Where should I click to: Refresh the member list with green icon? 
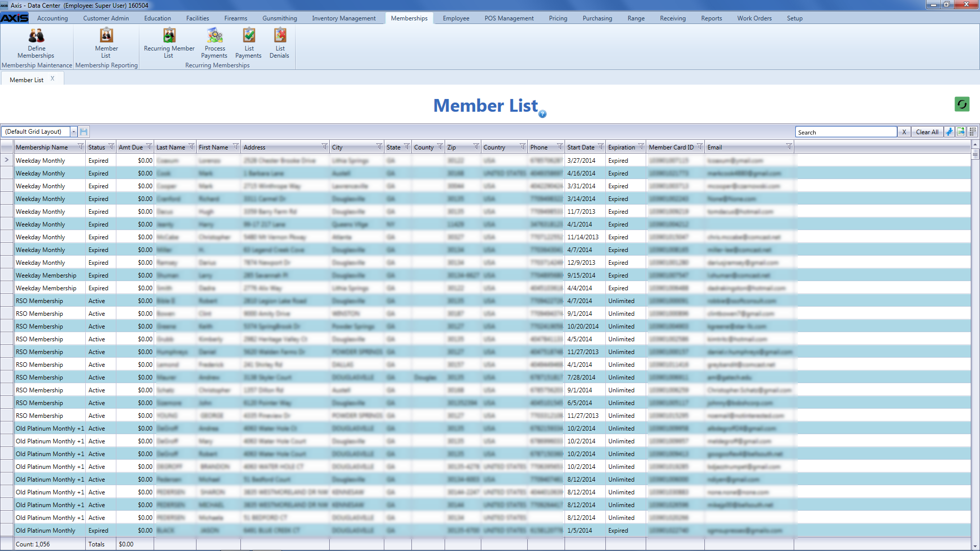[x=962, y=105]
